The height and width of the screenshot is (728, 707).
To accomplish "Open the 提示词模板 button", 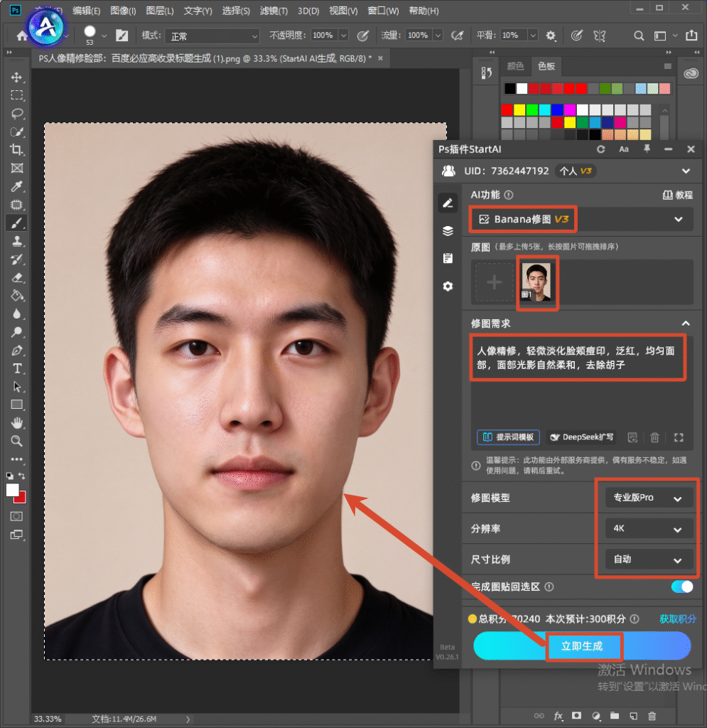I will (509, 437).
